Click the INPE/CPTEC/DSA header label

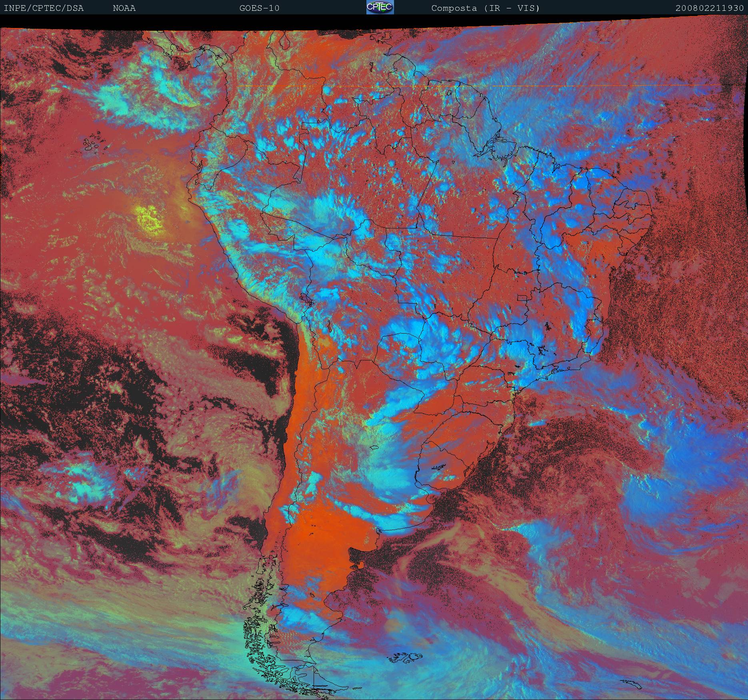tap(44, 8)
